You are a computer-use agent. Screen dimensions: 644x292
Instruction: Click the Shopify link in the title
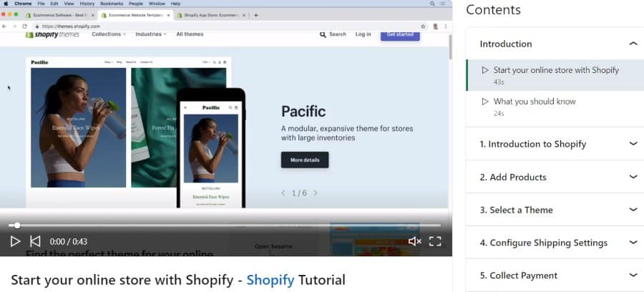point(270,280)
